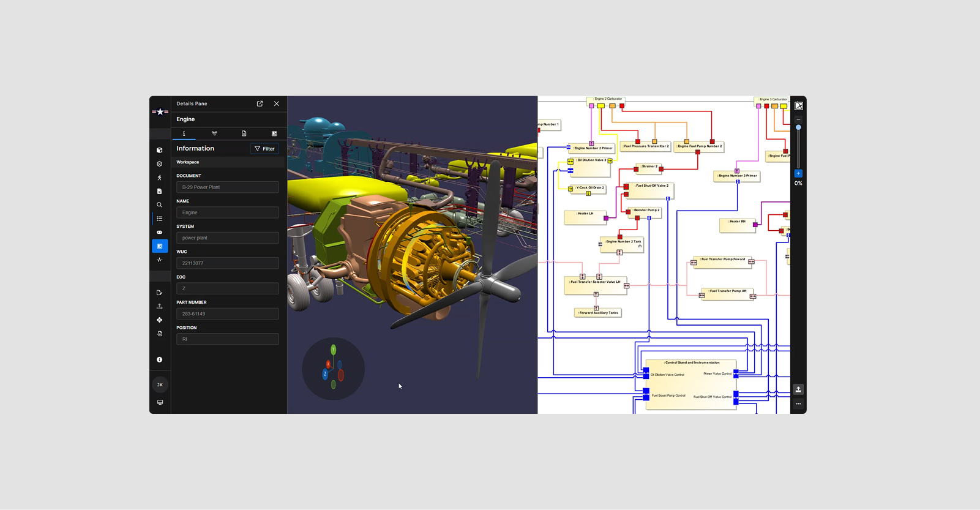Click the Name field showing Engine
This screenshot has width=980, height=510.
(x=228, y=212)
